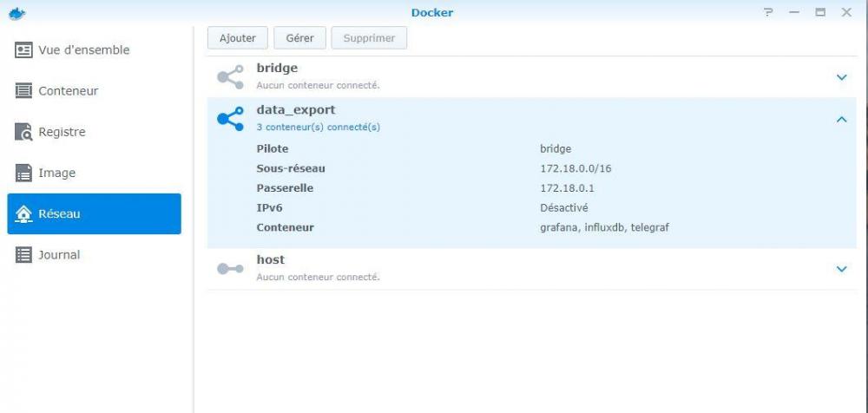This screenshot has height=413, width=868.
Task: Click the IPv6 label
Action: (270, 208)
